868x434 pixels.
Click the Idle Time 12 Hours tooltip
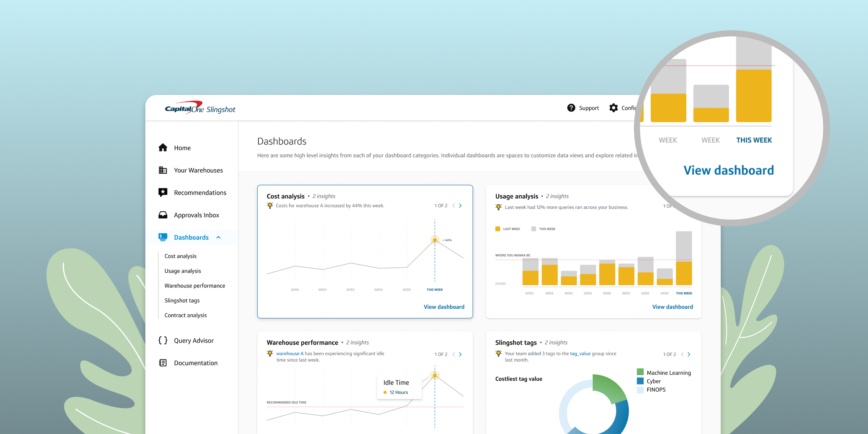coord(399,387)
